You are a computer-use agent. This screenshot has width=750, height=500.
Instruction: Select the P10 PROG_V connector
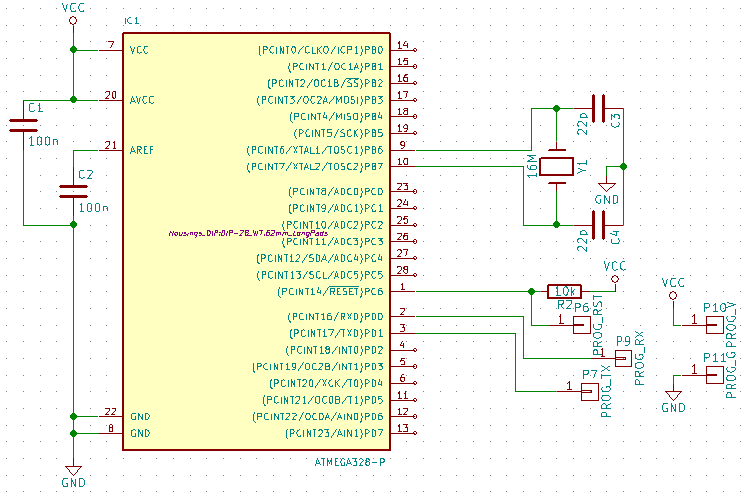point(714,322)
